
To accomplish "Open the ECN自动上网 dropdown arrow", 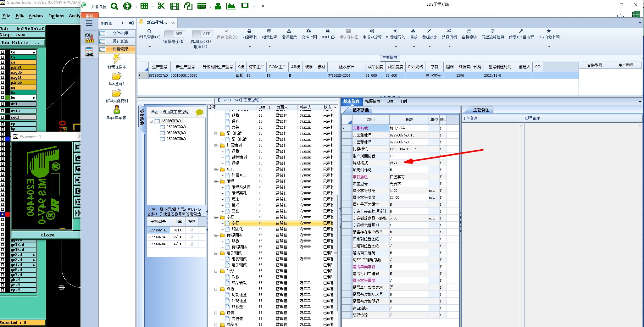I will (549, 47).
